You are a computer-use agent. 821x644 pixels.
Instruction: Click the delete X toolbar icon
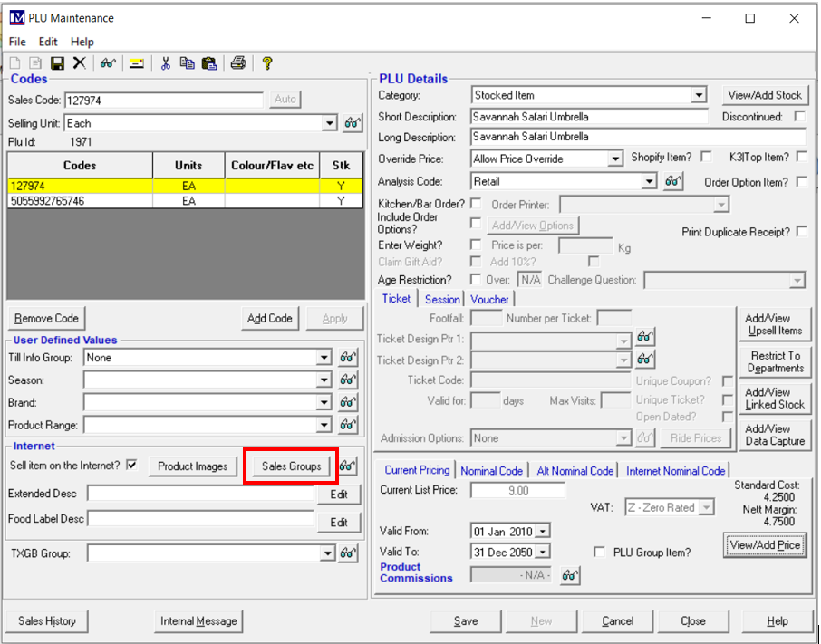79,62
